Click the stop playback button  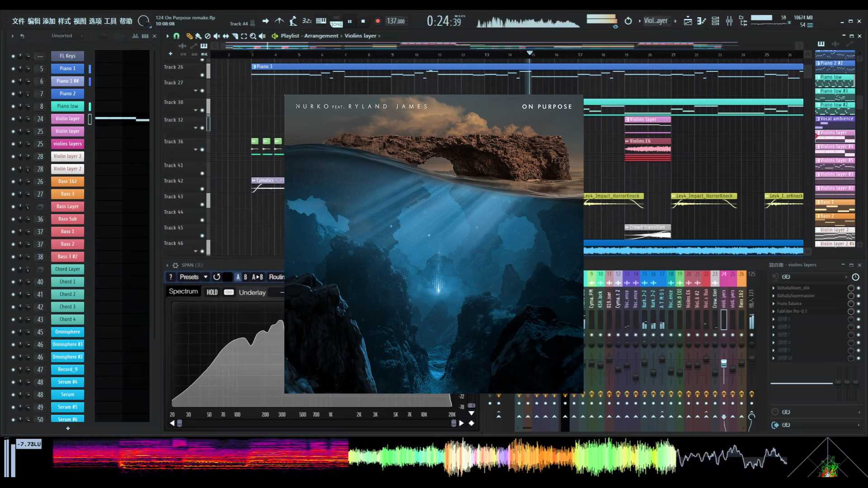point(363,21)
